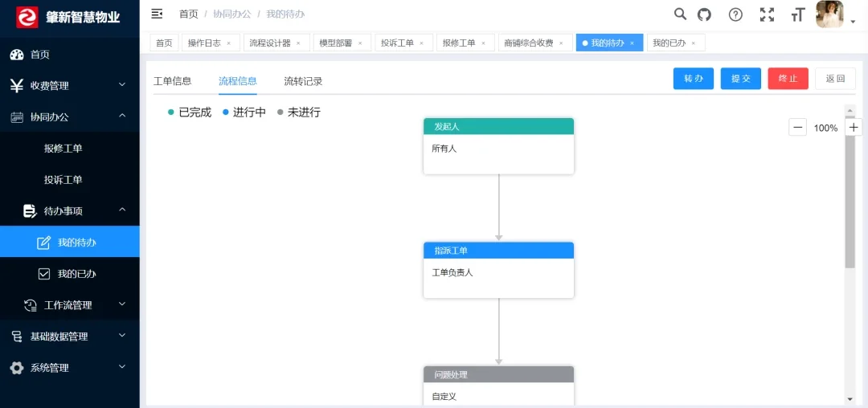Open the 流转记录 tab
868x408 pixels.
point(303,81)
